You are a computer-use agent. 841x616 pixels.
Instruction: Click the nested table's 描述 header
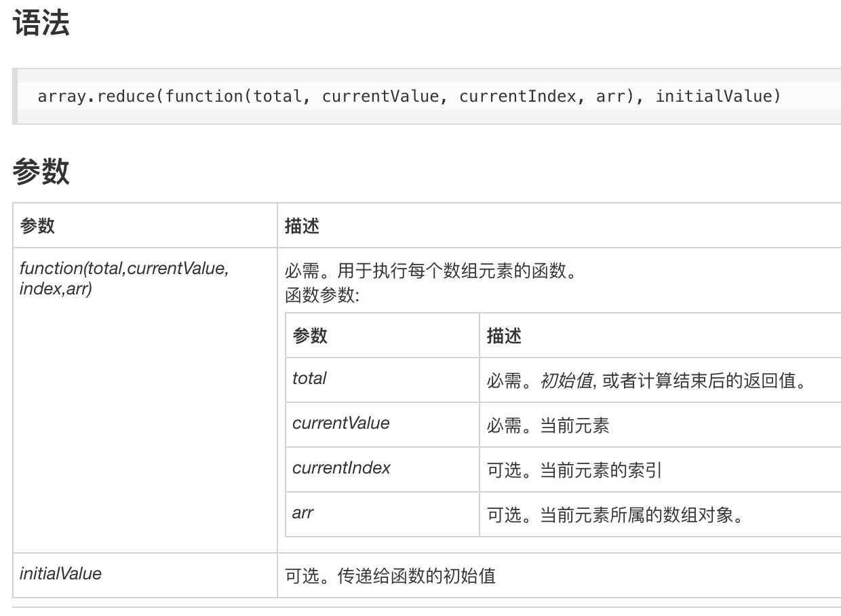(x=505, y=335)
